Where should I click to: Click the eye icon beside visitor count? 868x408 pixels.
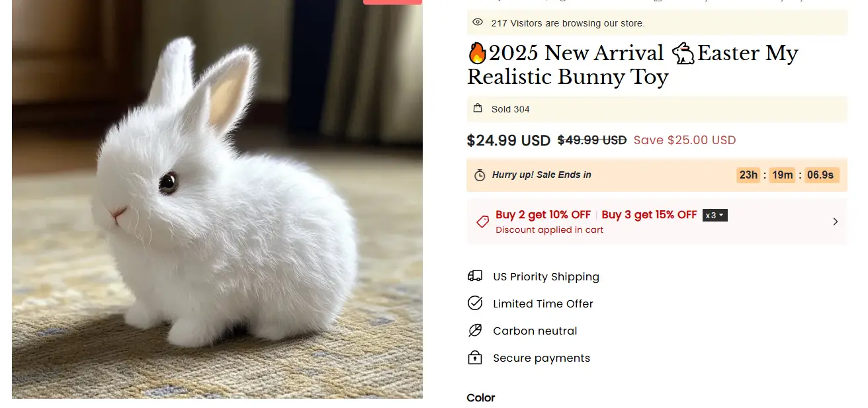[x=477, y=22]
